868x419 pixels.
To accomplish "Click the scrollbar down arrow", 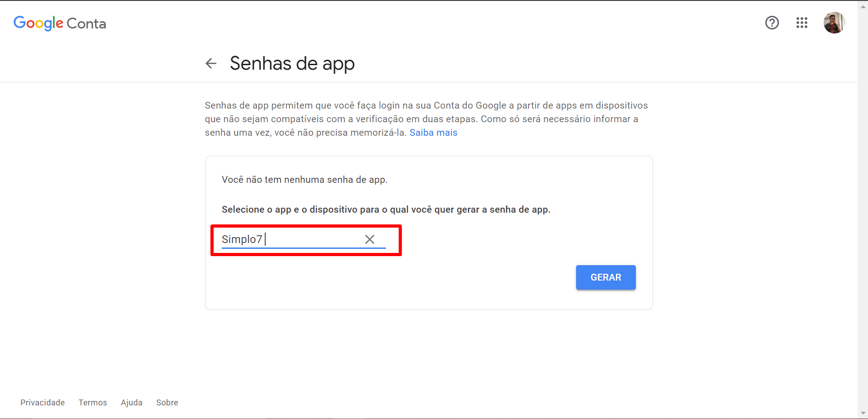I will 863,413.
